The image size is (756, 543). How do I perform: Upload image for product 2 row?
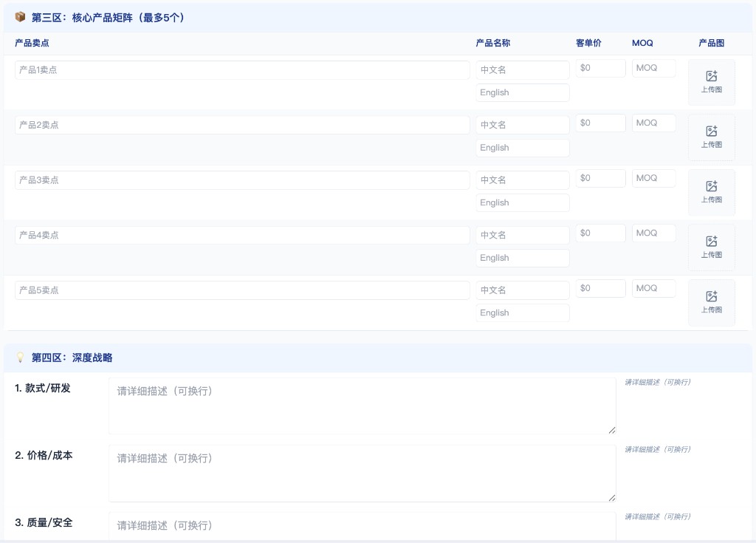point(711,137)
